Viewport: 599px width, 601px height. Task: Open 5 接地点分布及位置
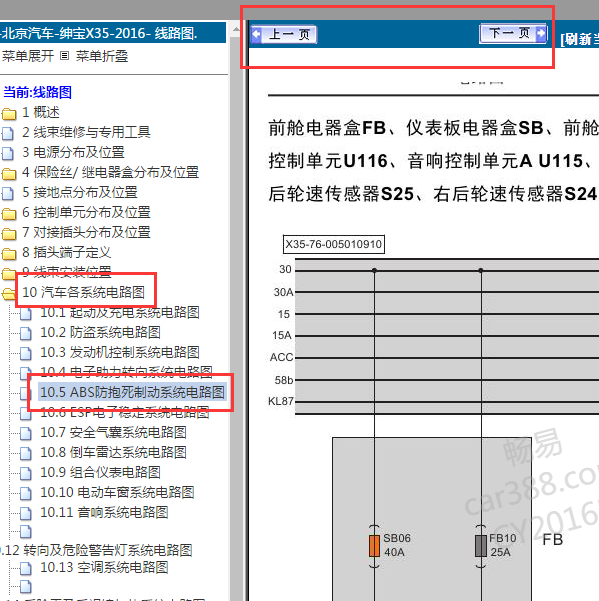(x=80, y=192)
